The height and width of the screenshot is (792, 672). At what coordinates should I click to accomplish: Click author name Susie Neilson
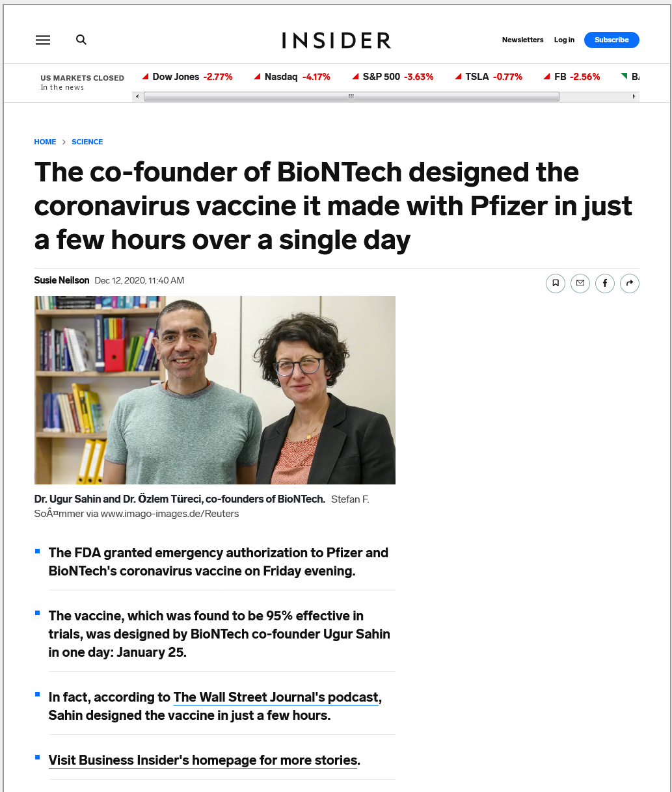pyautogui.click(x=62, y=280)
